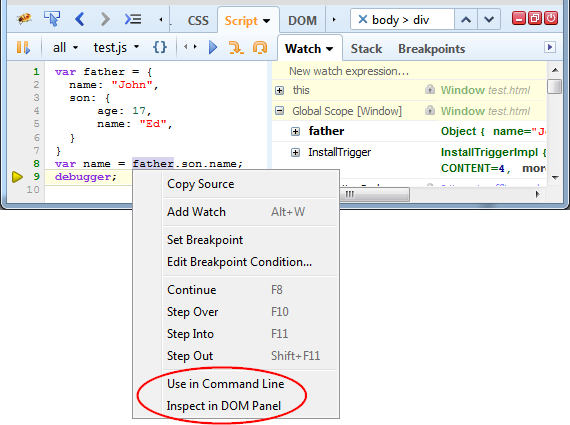570x425 pixels.
Task: Open the all script filter dropdown
Action: click(65, 48)
